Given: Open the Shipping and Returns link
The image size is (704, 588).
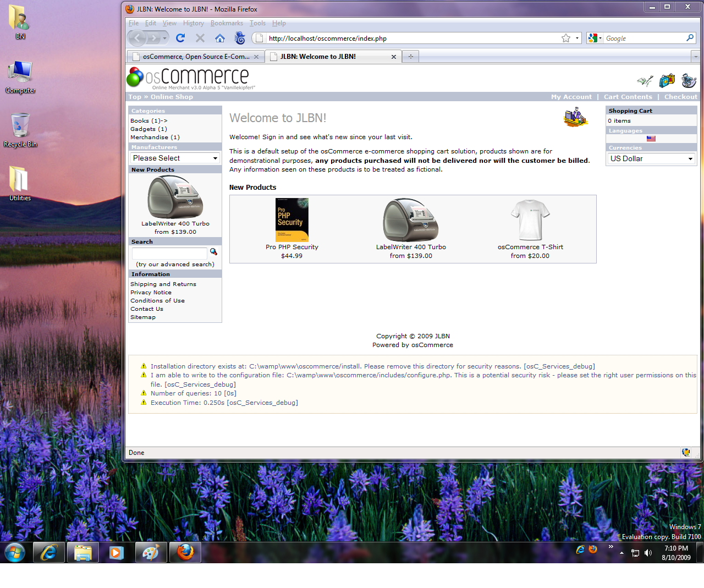Looking at the screenshot, I should click(x=163, y=284).
